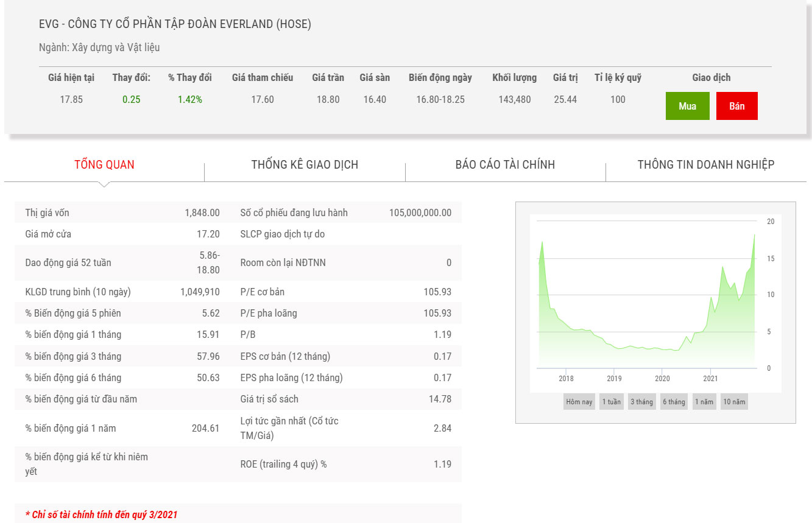Select the Hôm nay chart range
Viewport: 812px width, 523px height.
point(579,402)
